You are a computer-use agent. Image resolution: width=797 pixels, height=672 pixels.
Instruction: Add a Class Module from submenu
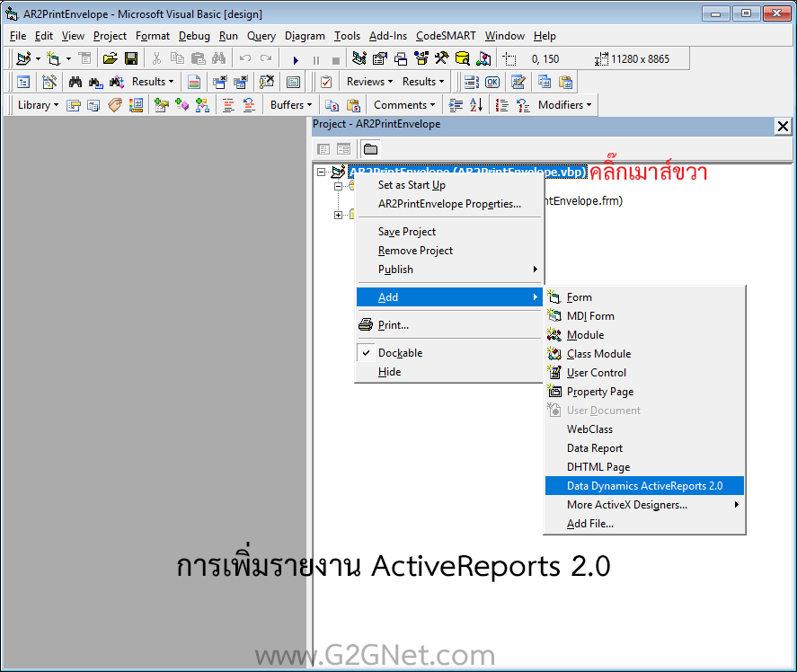tap(644, 354)
